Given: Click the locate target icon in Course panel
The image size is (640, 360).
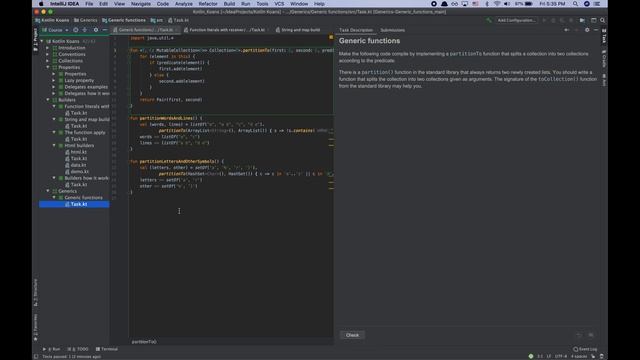Looking at the screenshot, I should pyautogui.click(x=76, y=30).
